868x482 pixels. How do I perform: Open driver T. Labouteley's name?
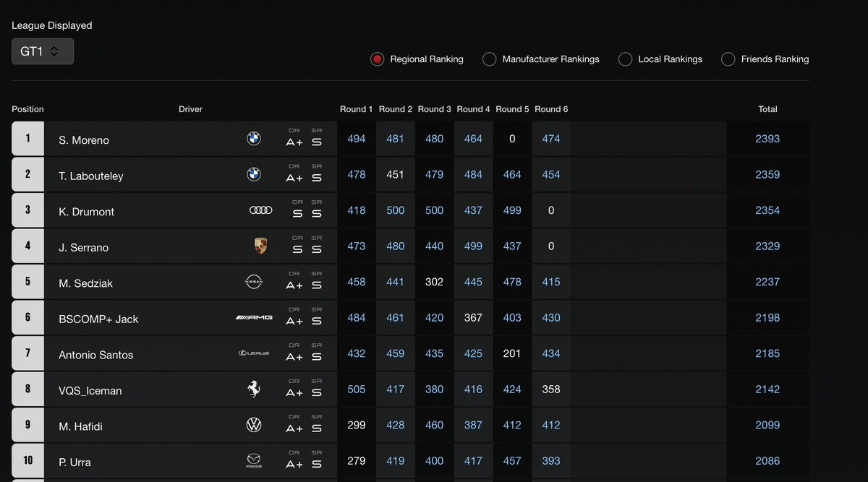pos(91,176)
